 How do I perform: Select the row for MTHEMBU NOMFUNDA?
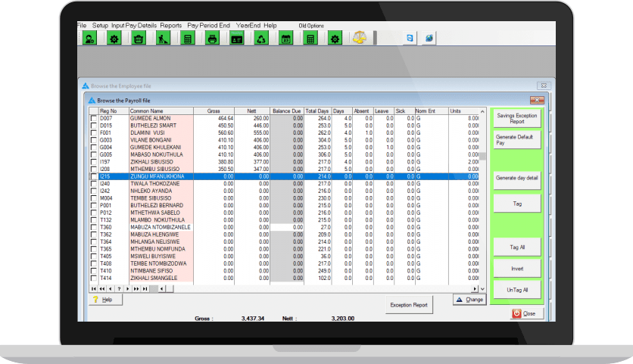[284, 249]
